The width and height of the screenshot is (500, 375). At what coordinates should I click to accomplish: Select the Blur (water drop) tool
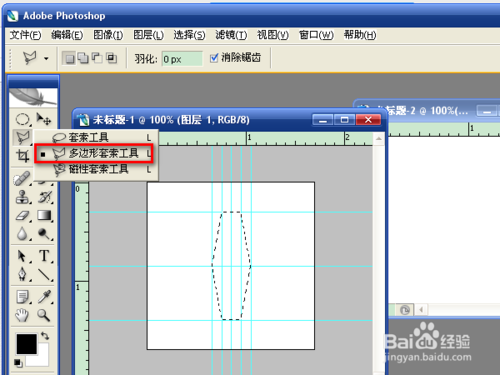[22, 234]
